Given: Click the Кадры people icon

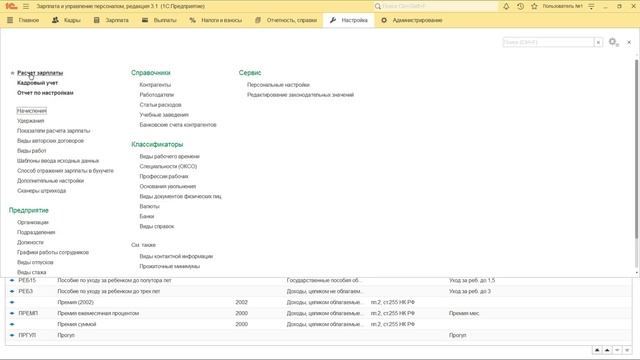Looking at the screenshot, I should coord(55,20).
